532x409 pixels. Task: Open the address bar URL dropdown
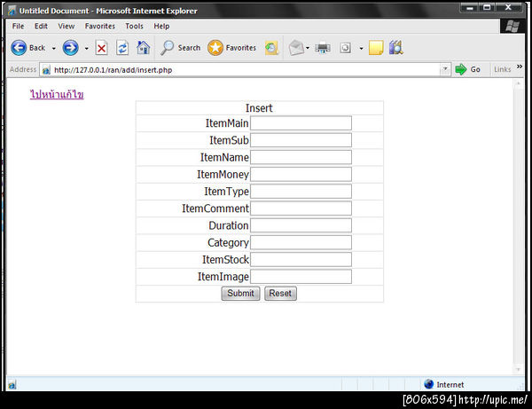pyautogui.click(x=445, y=69)
